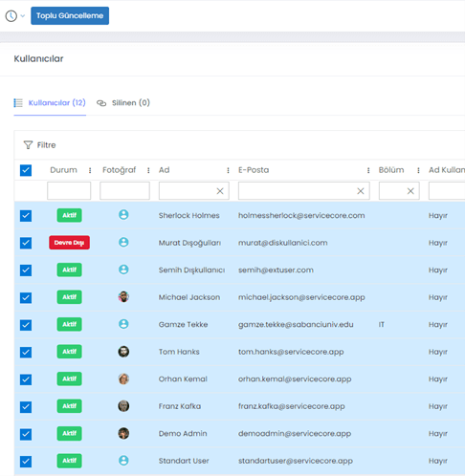The width and height of the screenshot is (465, 476).
Task: Click email murat@diskullanici.com
Action: pyautogui.click(x=283, y=243)
